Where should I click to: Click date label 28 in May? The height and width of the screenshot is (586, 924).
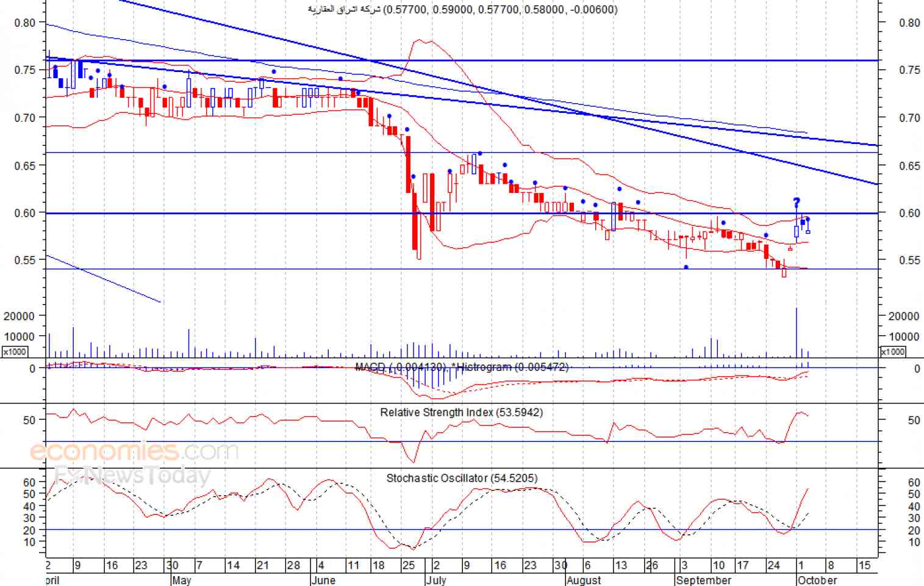(x=293, y=565)
